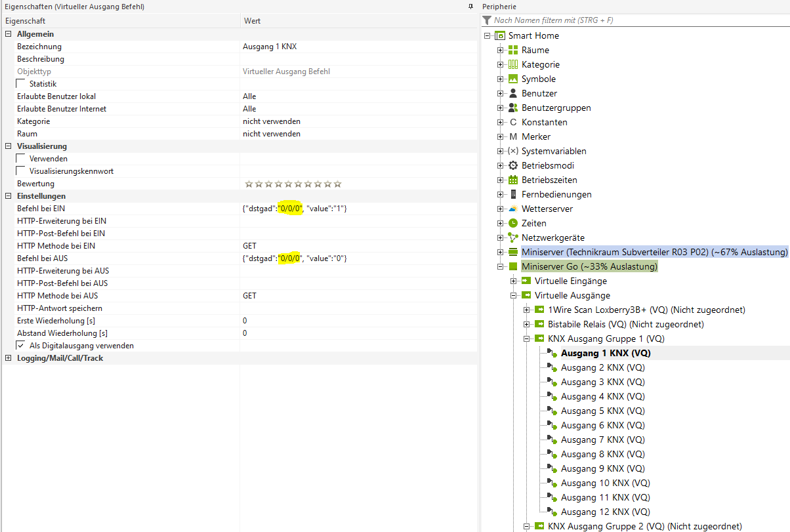The image size is (790, 532).
Task: Enable the Statistik checkbox
Action: 21,84
